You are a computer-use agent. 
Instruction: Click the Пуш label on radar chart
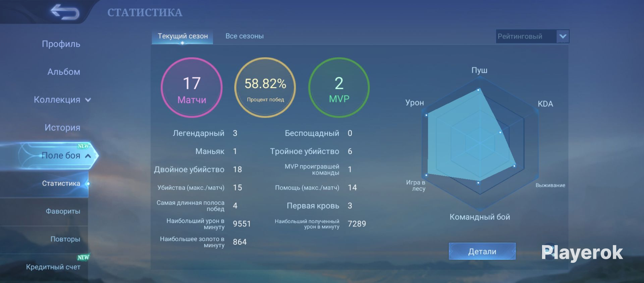[x=479, y=70]
